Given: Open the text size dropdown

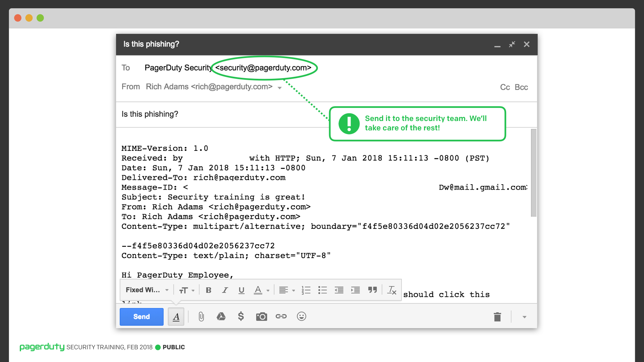Looking at the screenshot, I should click(187, 290).
